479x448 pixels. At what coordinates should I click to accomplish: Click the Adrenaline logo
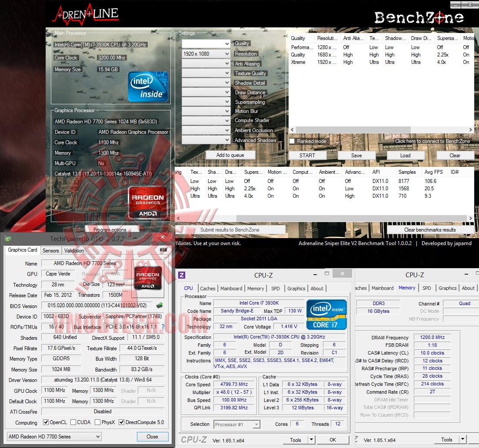tap(85, 14)
